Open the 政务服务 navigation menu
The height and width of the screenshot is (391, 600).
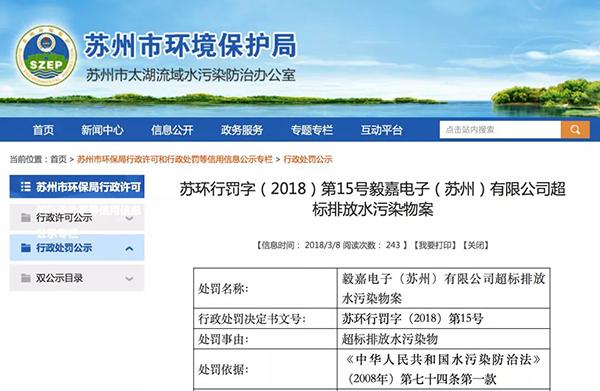point(242,130)
